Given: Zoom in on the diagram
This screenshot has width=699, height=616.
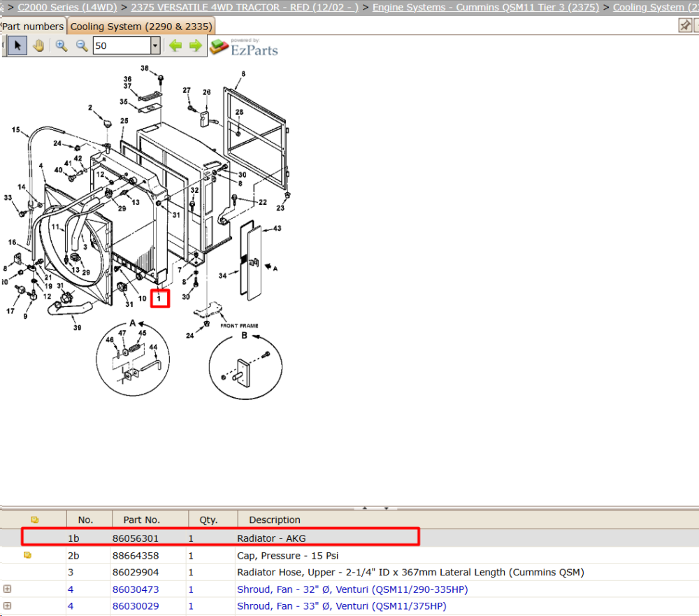Looking at the screenshot, I should 61,45.
